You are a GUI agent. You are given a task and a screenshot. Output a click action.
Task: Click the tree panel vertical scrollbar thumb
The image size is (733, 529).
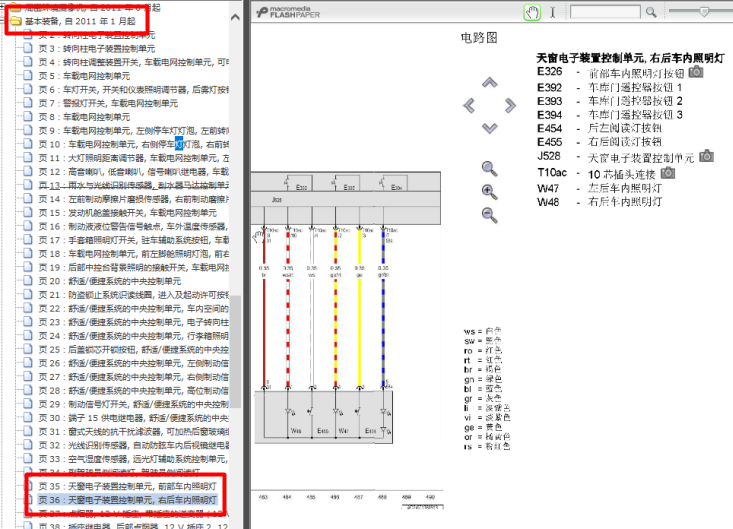(x=235, y=350)
